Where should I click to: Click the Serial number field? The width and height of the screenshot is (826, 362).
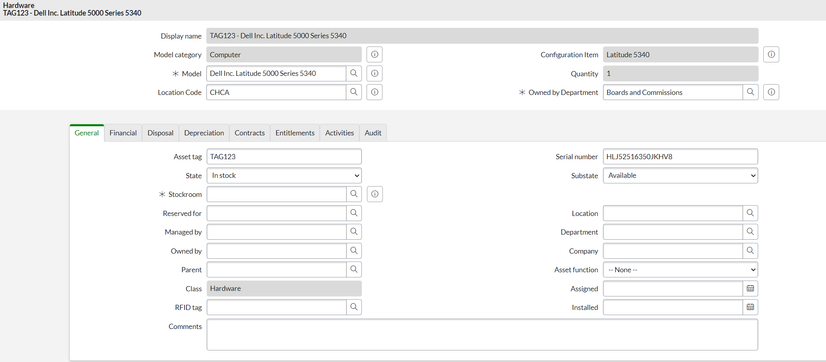click(681, 156)
